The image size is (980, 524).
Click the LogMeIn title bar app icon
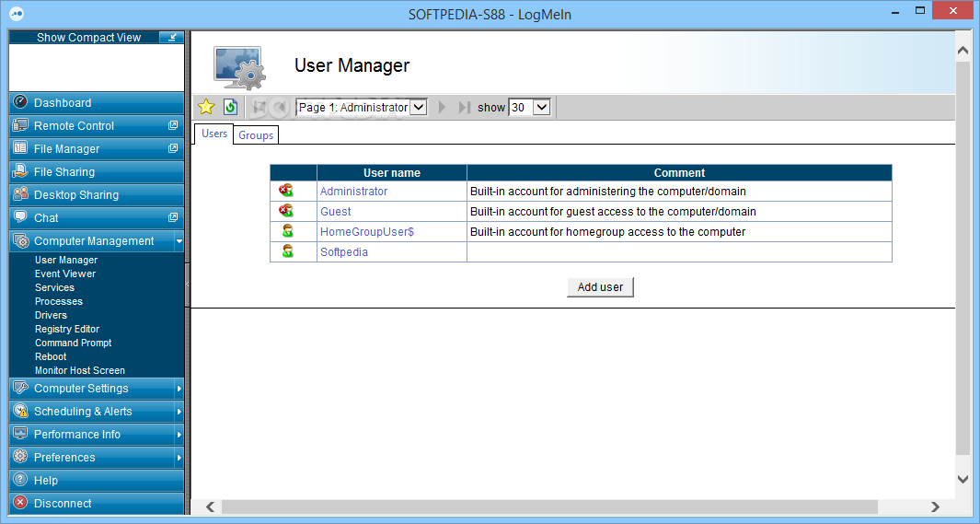[17, 14]
